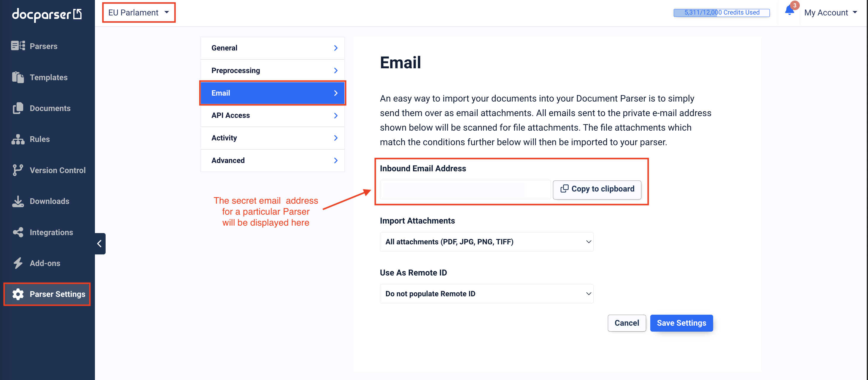
Task: Open the Documents sidebar icon
Action: tap(18, 108)
